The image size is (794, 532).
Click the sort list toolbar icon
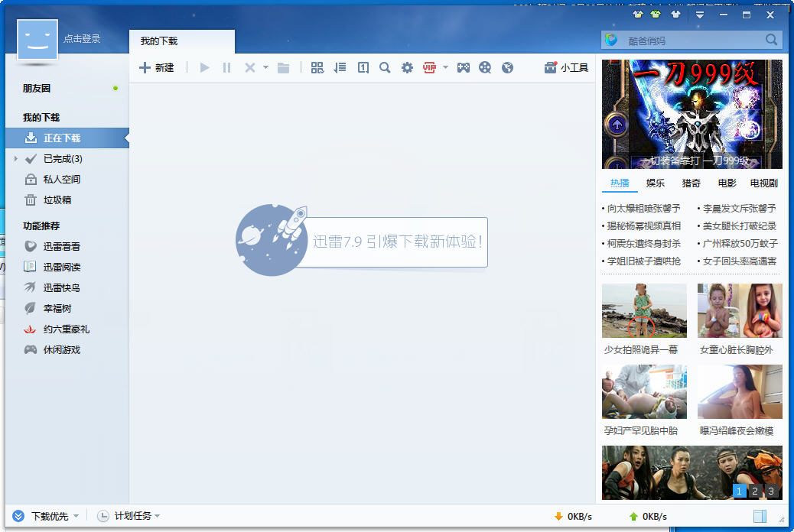point(340,68)
